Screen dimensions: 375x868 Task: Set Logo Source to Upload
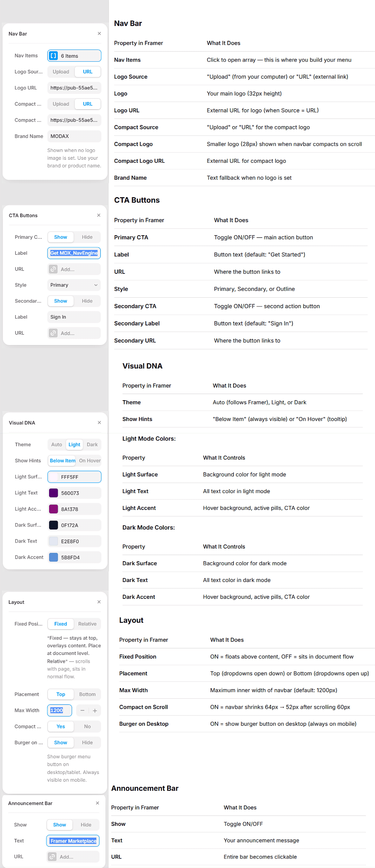click(x=61, y=72)
